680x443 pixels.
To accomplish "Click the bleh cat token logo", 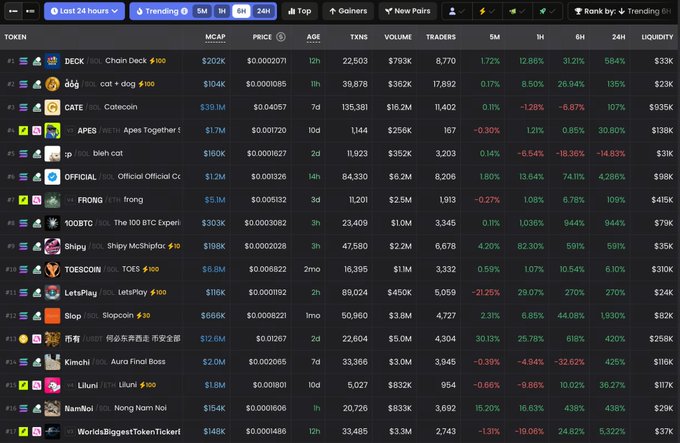I will click(52, 153).
